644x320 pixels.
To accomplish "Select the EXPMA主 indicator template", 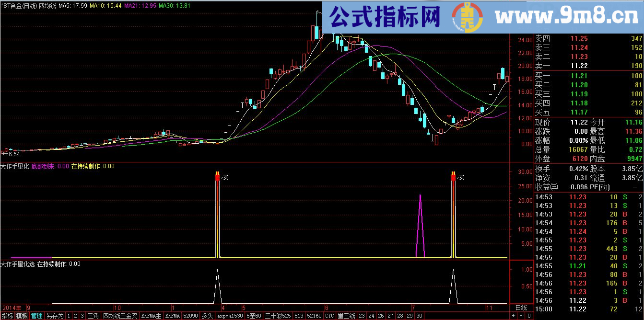I will coord(152,316).
